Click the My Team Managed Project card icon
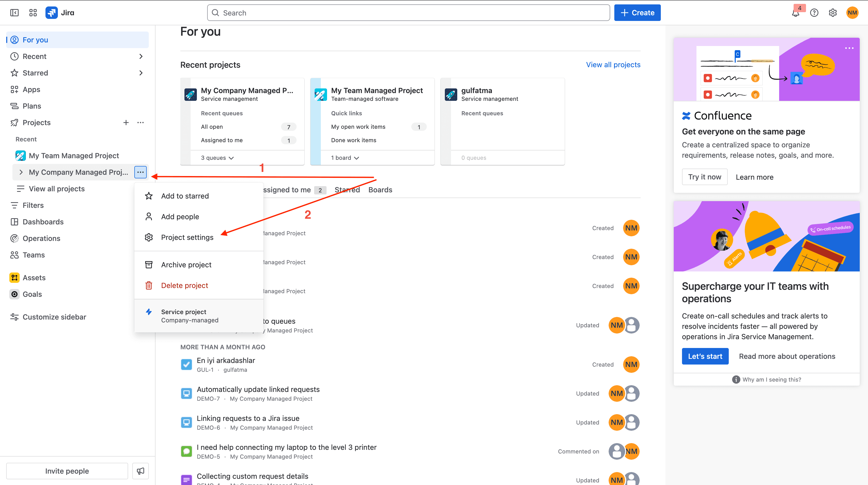868x485 pixels. pyautogui.click(x=320, y=95)
